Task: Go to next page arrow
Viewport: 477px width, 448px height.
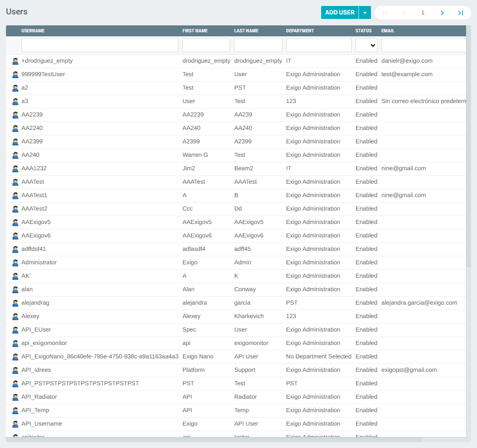Action: pos(442,13)
